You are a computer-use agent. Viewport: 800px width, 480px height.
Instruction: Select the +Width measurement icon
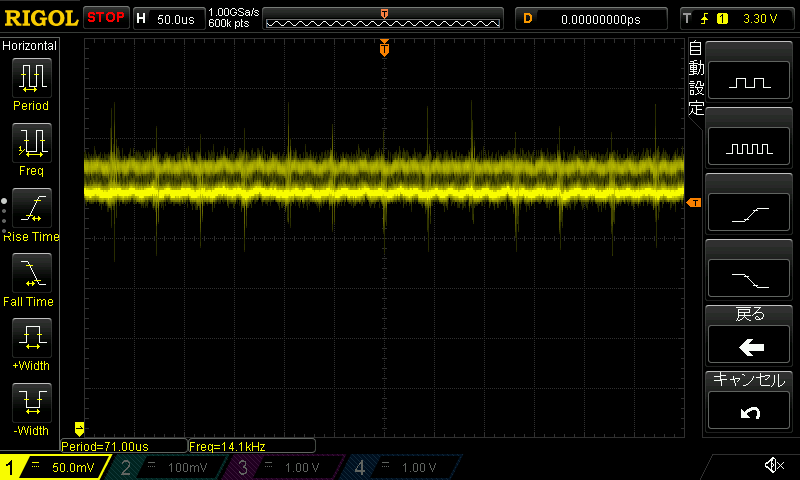pyautogui.click(x=32, y=337)
